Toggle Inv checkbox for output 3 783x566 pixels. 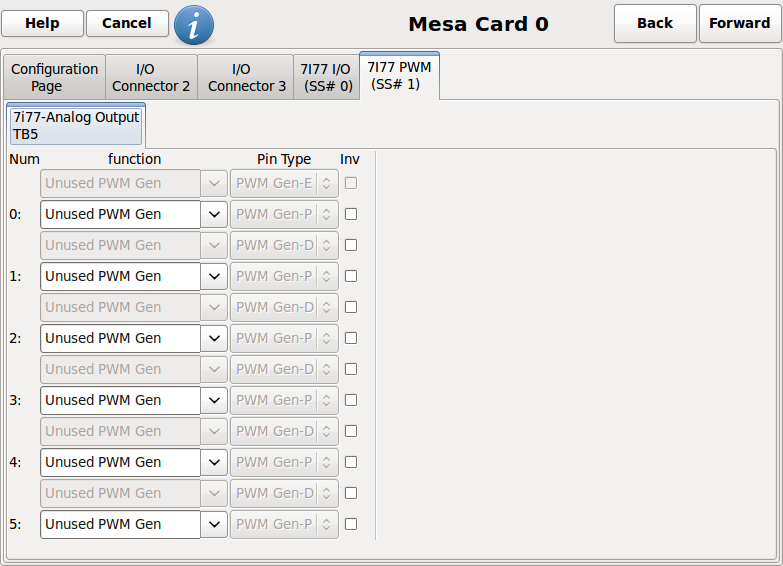pyautogui.click(x=351, y=400)
